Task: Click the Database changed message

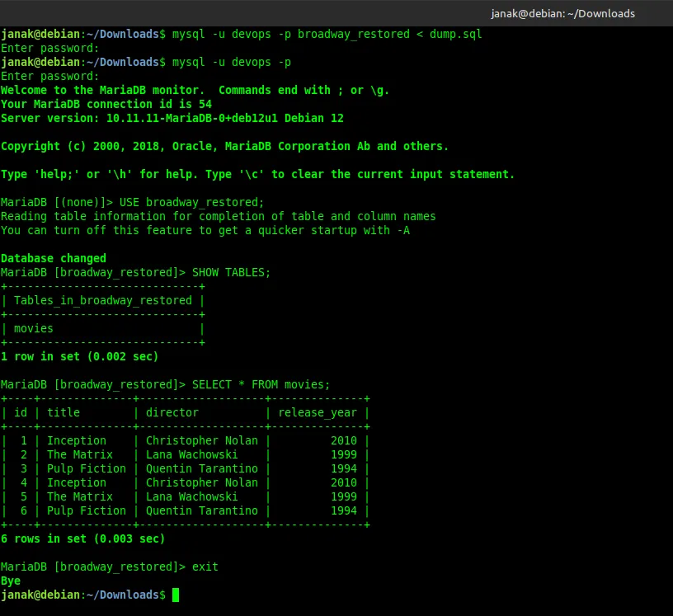Action: pos(53,258)
